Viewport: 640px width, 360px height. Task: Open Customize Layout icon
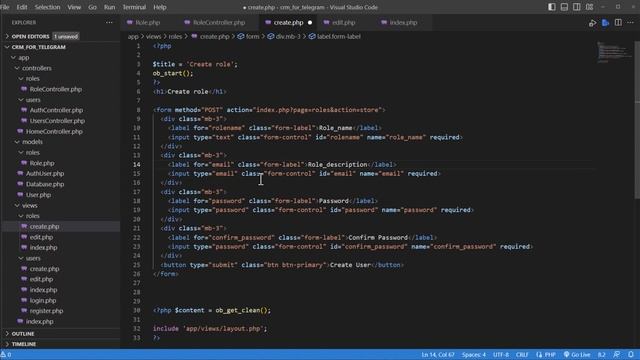click(x=589, y=7)
